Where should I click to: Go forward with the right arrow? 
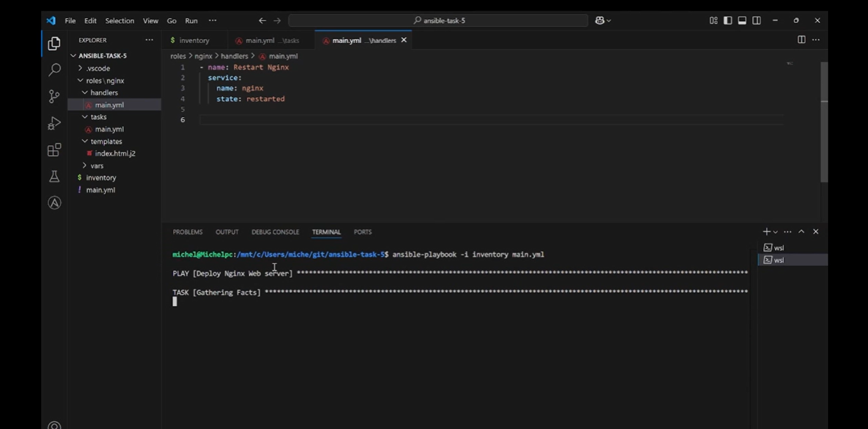point(277,21)
